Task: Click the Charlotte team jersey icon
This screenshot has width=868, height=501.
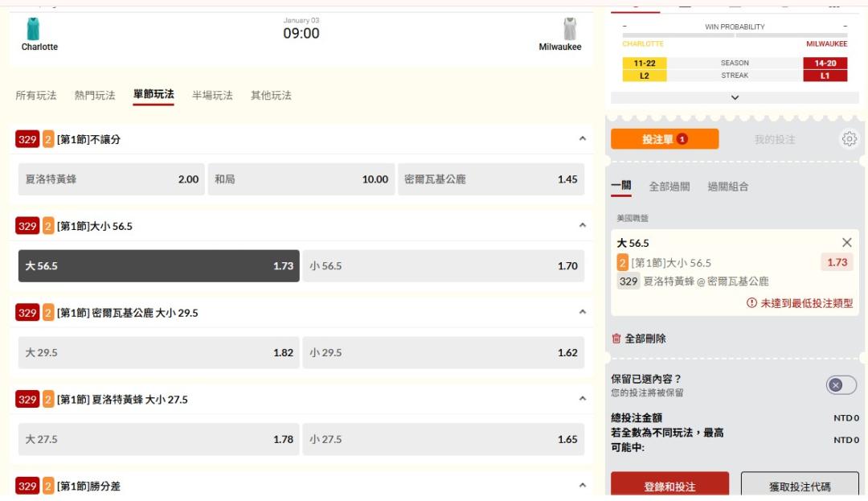Action: coord(33,30)
